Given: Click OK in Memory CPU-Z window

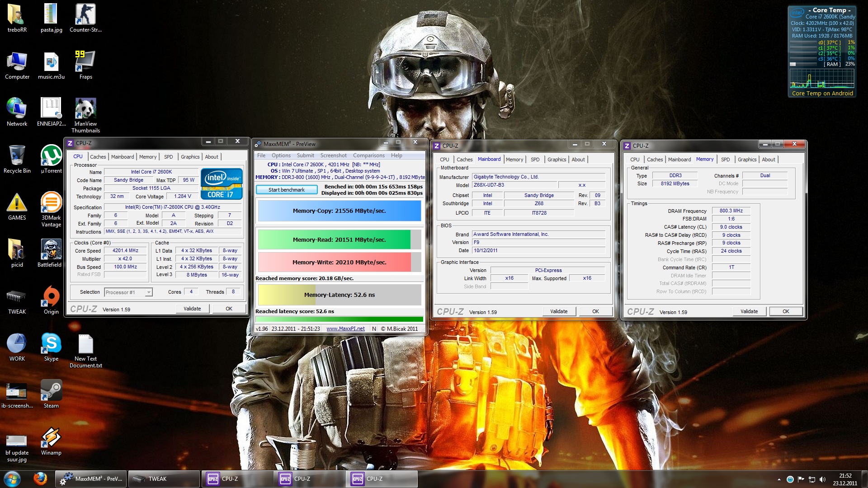Looking at the screenshot, I should tap(786, 311).
